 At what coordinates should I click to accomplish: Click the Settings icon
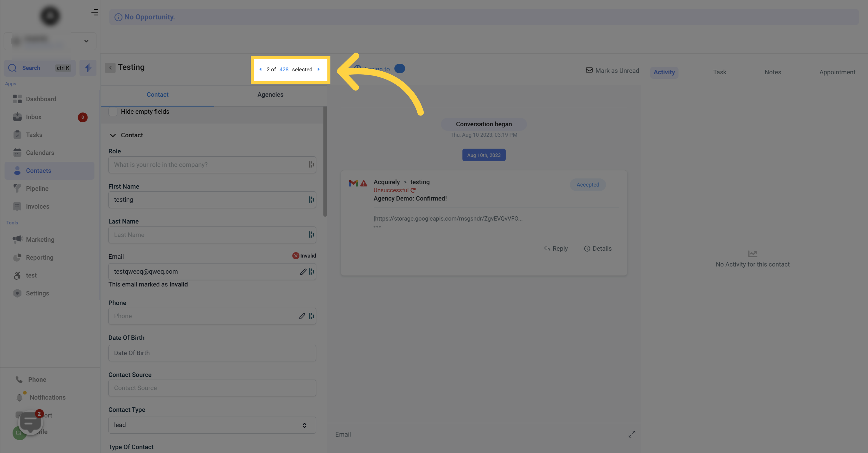17,293
